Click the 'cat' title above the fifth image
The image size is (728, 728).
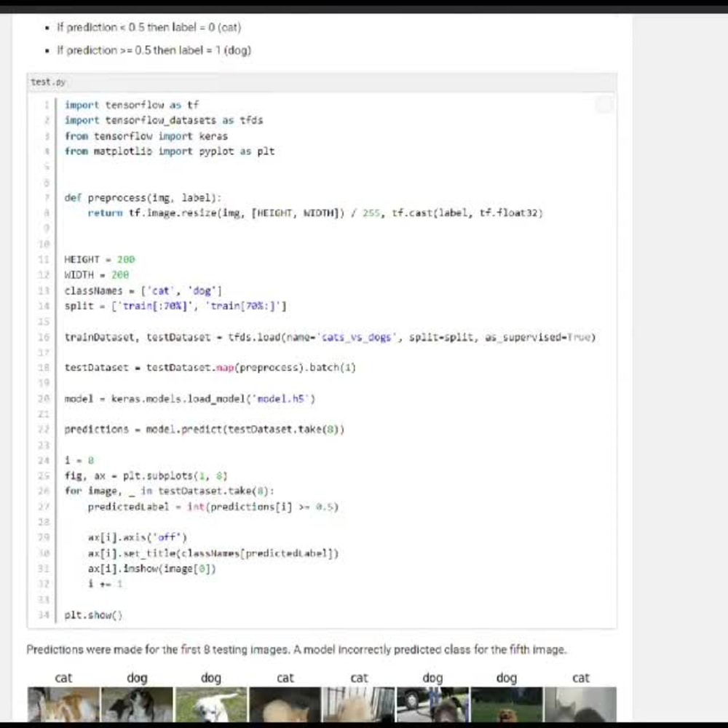pyautogui.click(x=359, y=678)
